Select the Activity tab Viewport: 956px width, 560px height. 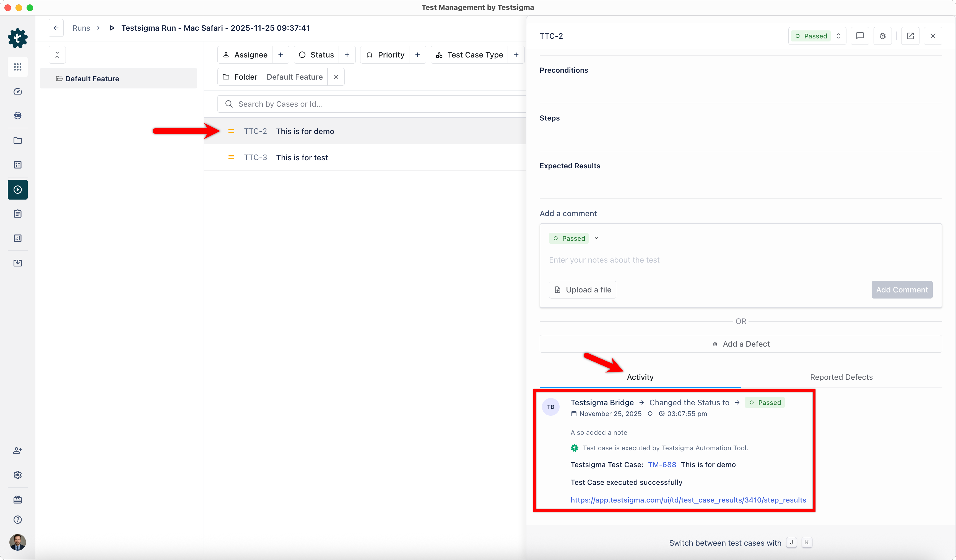640,377
